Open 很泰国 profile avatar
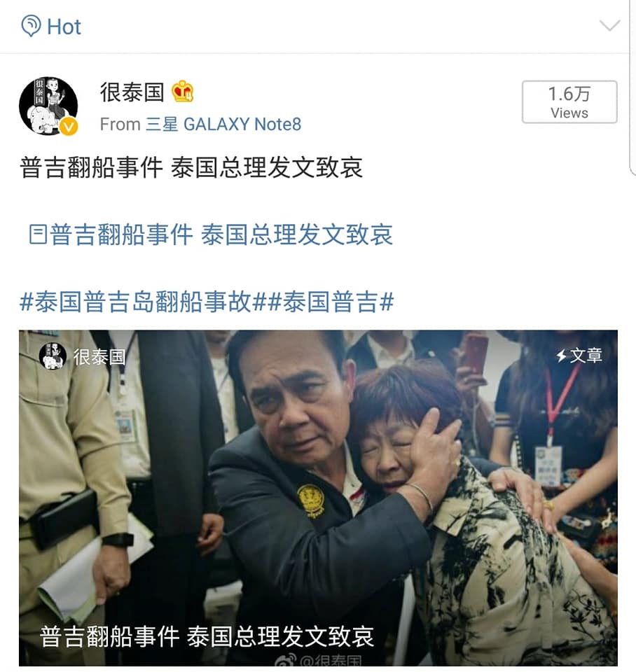Image resolution: width=636 pixels, height=672 pixels. coord(48,106)
